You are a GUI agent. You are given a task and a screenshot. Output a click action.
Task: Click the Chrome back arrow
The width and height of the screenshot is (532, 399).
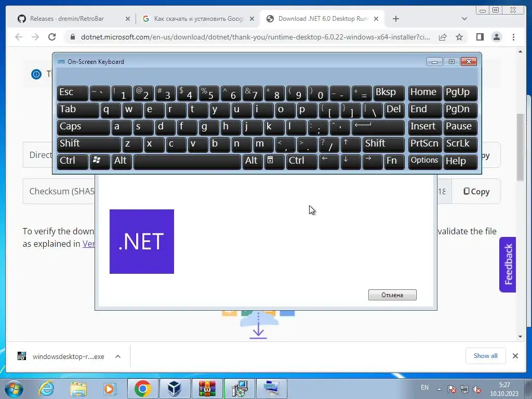click(x=19, y=37)
